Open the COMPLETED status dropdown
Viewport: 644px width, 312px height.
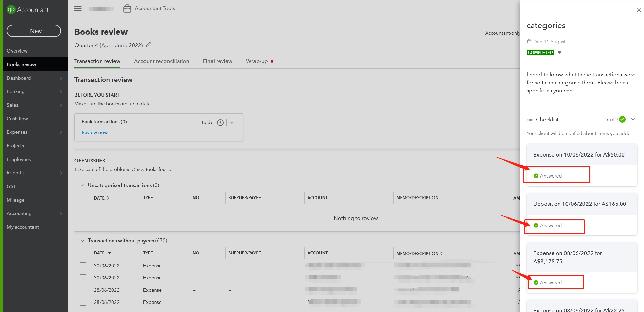coord(559,53)
